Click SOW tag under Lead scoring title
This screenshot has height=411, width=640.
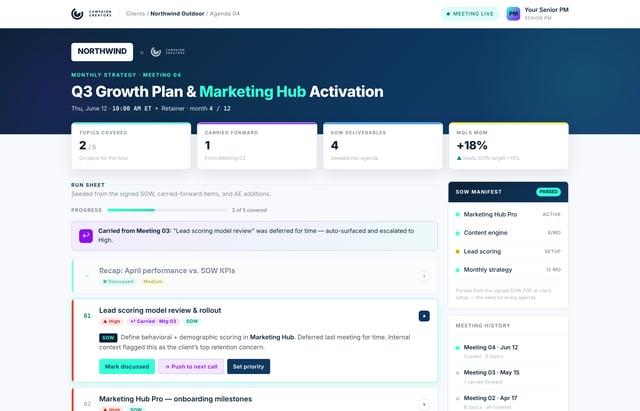point(192,321)
